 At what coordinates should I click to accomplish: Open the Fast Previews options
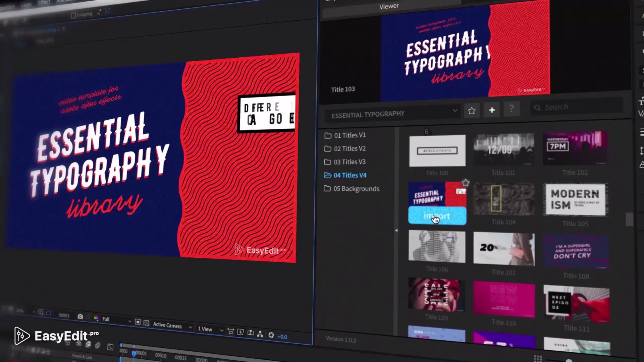[x=241, y=332]
